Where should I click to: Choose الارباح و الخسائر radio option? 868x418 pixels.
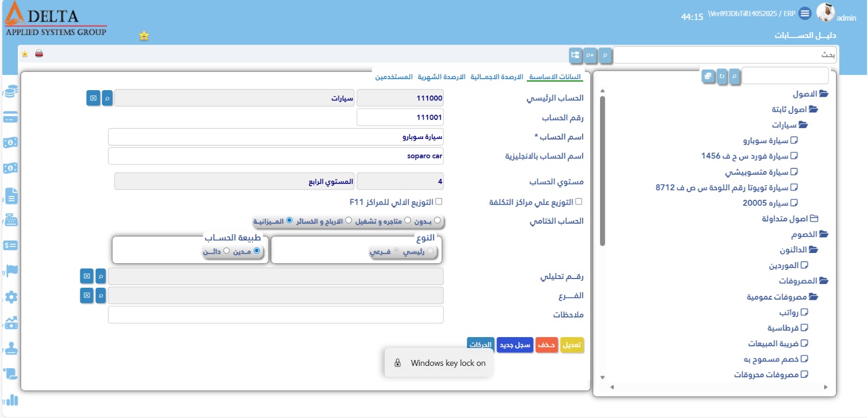[348, 220]
